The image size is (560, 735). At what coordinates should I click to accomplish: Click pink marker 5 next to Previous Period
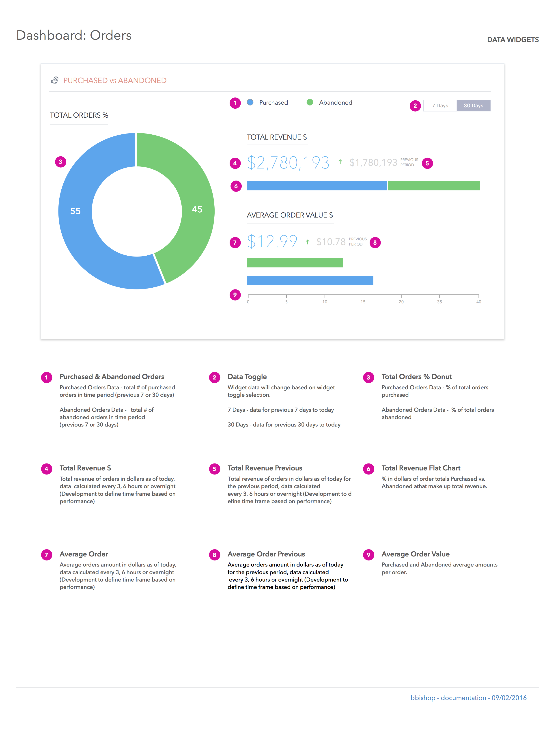pos(427,163)
